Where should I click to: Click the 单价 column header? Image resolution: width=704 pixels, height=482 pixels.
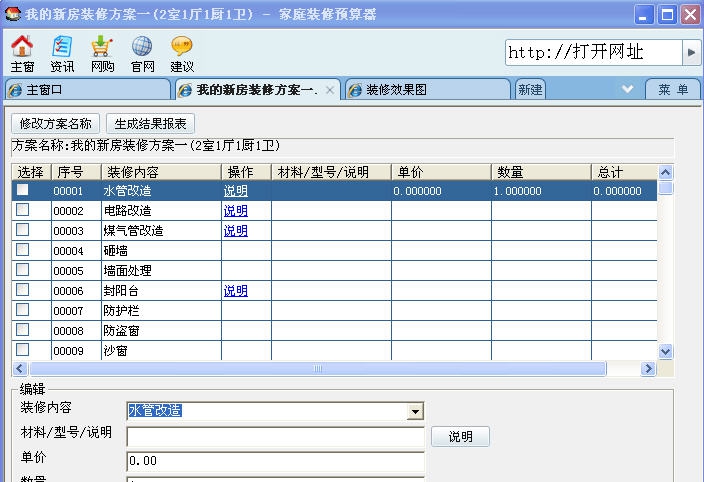(x=441, y=172)
